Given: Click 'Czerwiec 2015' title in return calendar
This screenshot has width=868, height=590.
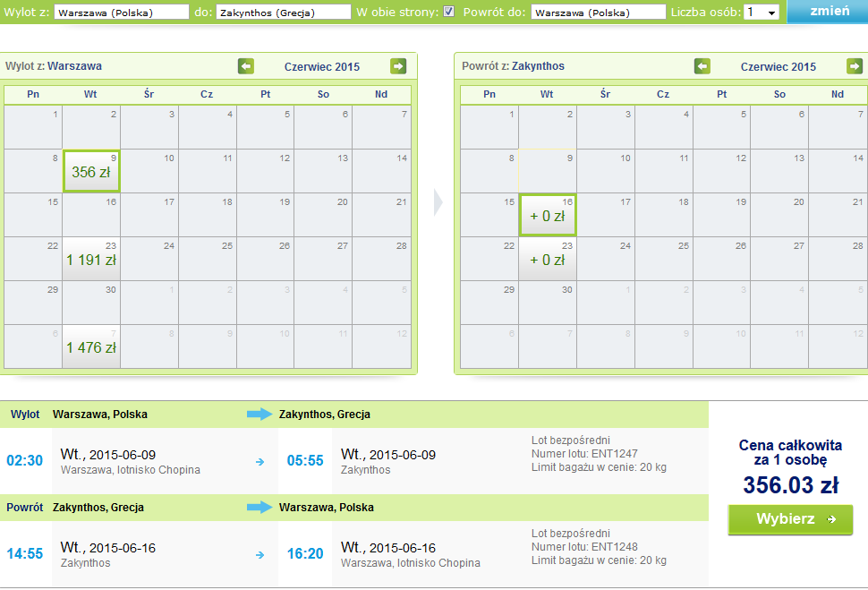Looking at the screenshot, I should point(779,66).
